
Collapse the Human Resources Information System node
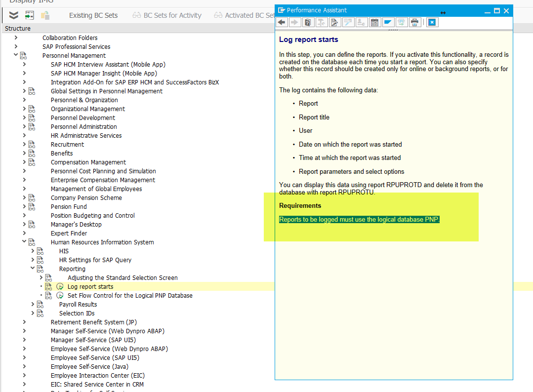click(x=24, y=241)
